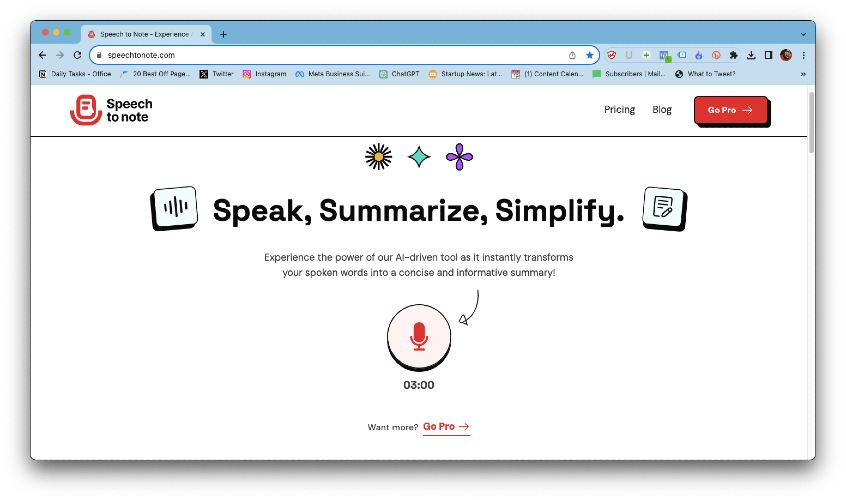Follow the Go Pro link below the timer
This screenshot has width=846, height=500.
(446, 427)
